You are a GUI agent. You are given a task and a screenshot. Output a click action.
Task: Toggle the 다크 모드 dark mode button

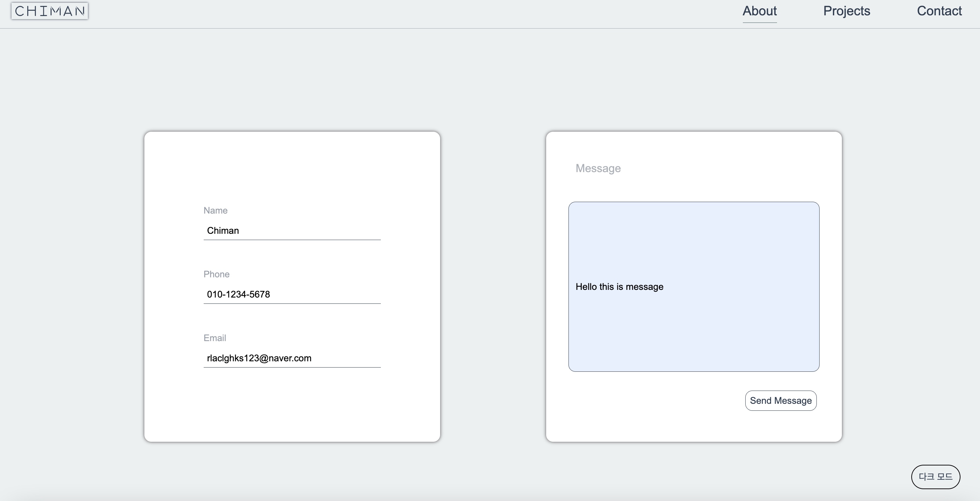[935, 477]
